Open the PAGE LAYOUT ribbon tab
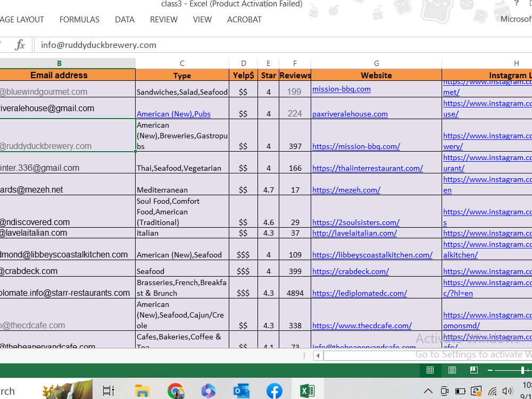The width and height of the screenshot is (532, 399). pos(22,20)
